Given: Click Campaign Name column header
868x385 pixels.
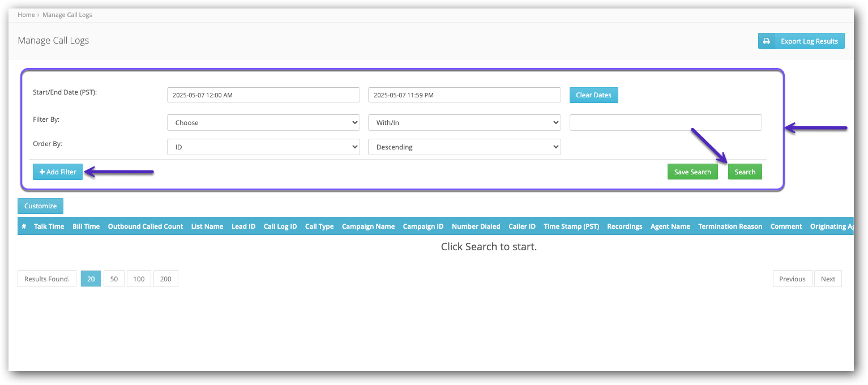Looking at the screenshot, I should point(368,226).
